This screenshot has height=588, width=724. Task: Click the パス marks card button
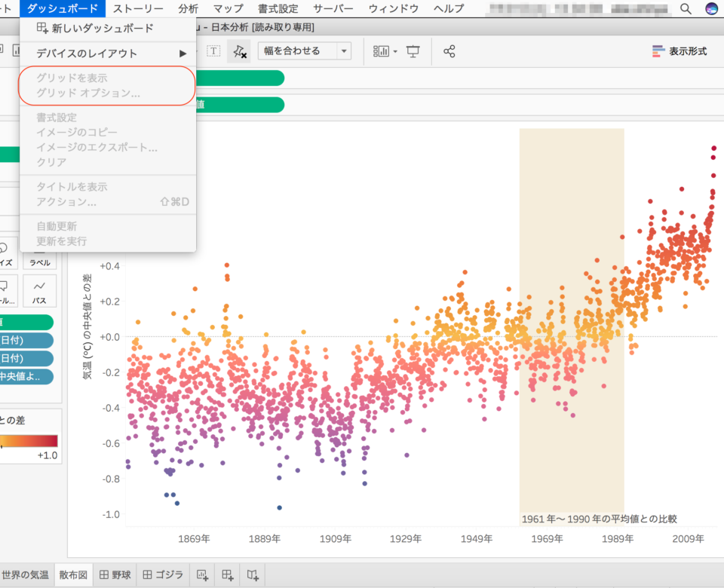click(38, 290)
